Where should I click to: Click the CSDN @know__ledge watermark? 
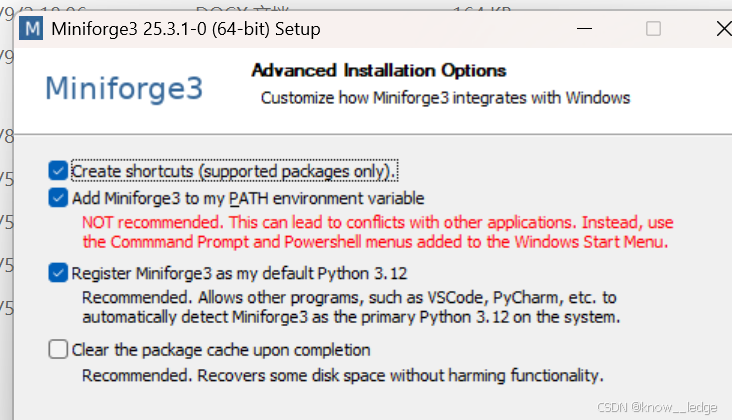point(657,407)
